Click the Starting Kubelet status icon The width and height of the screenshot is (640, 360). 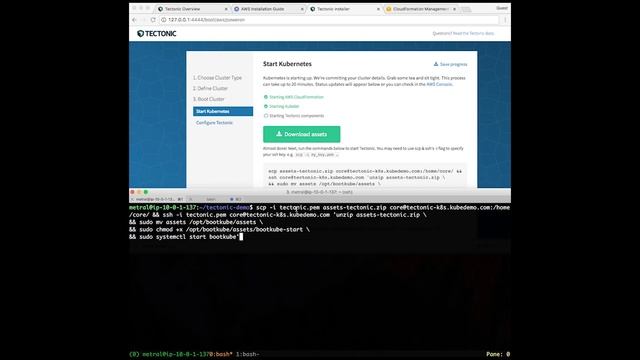(266, 107)
